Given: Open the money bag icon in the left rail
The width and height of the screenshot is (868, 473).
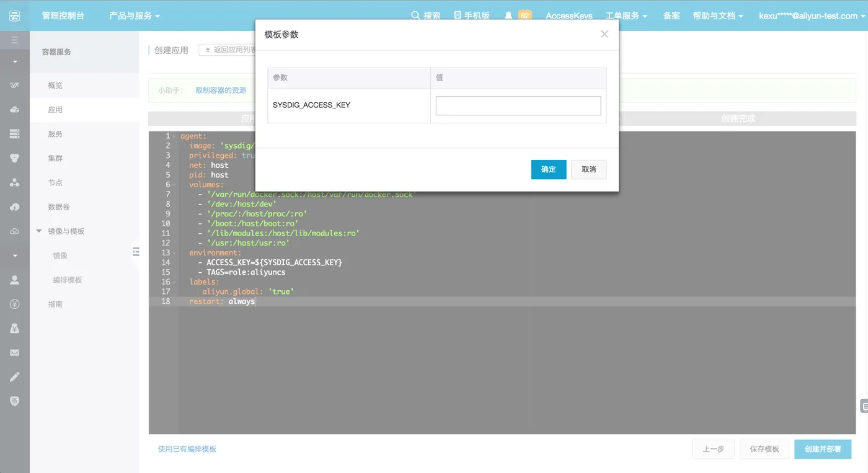Looking at the screenshot, I should click(15, 329).
